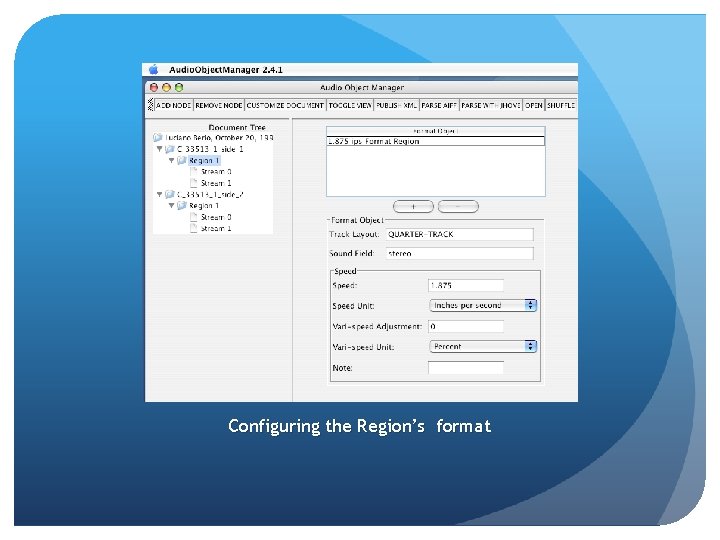Click the Stream 1 file icon under side_2

tap(194, 228)
